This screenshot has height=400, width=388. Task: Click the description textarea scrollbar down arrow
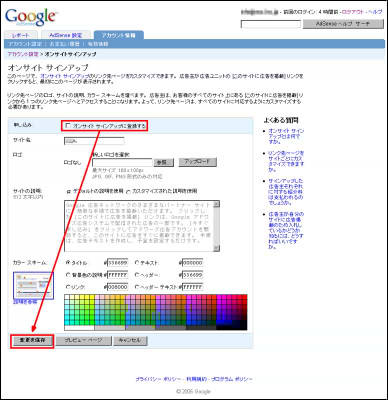coord(217,248)
